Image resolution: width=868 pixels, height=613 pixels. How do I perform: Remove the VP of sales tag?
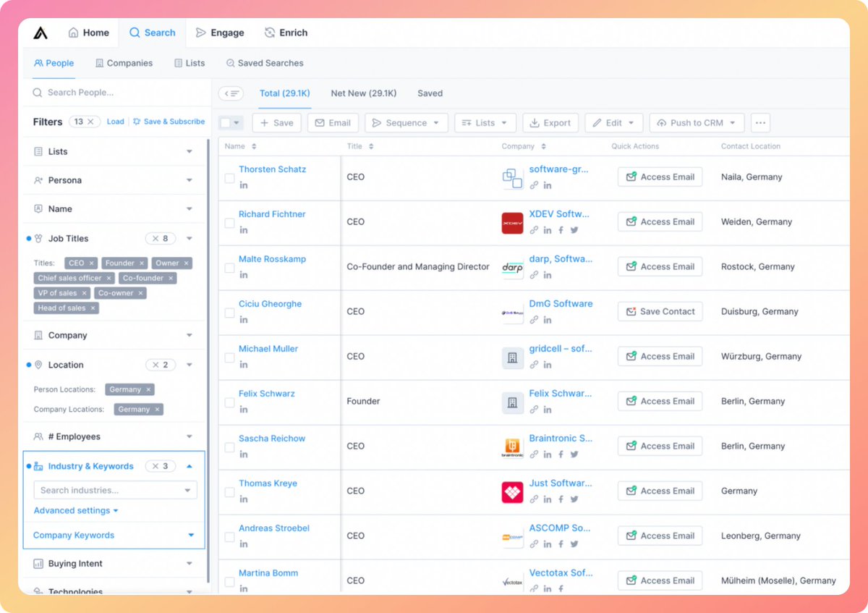tap(84, 293)
